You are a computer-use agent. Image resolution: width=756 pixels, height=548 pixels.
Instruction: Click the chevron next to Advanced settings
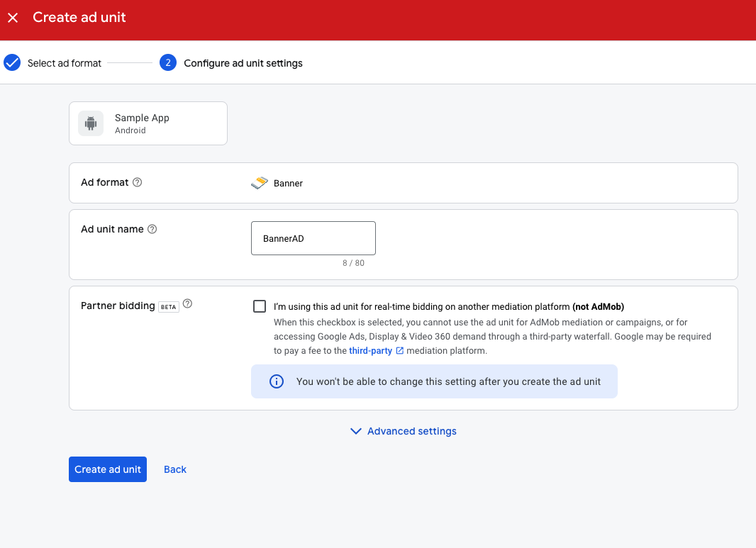[x=355, y=431]
